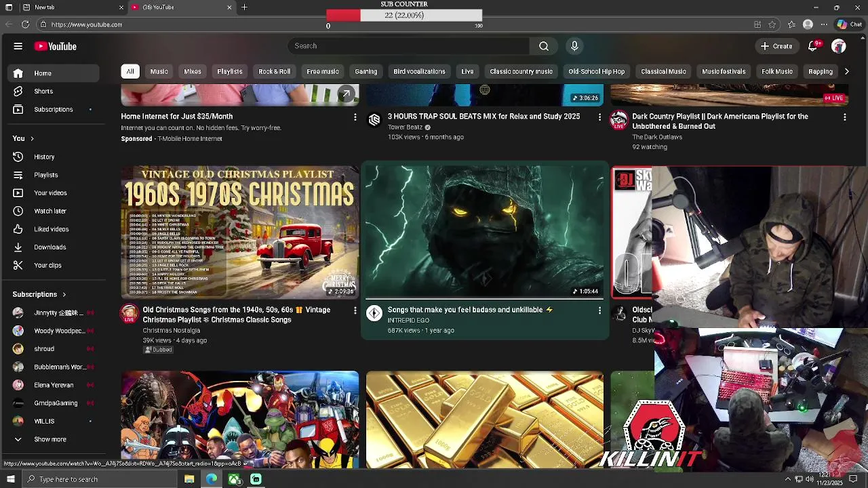Open the notifications bell
The width and height of the screenshot is (868, 488).
(x=812, y=46)
